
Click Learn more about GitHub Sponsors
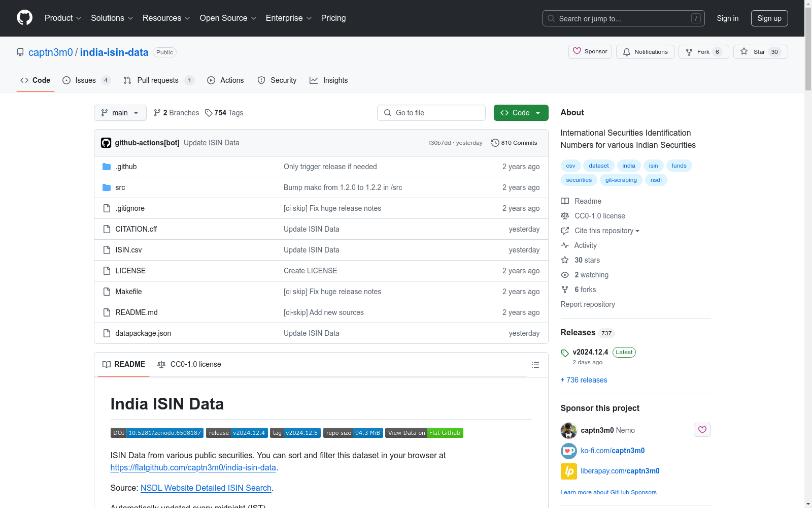pyautogui.click(x=608, y=492)
